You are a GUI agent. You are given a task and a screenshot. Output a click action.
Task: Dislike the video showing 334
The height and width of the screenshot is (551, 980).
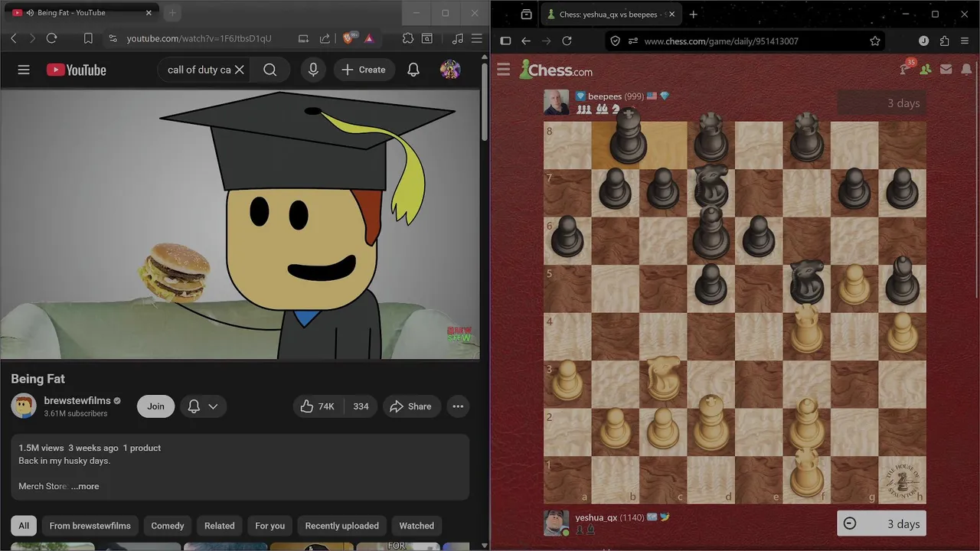click(x=361, y=406)
